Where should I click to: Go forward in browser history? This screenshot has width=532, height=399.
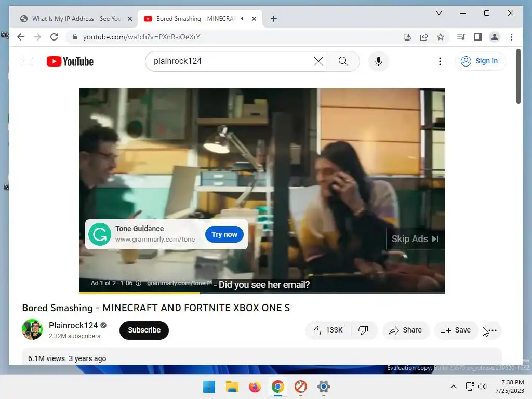point(37,37)
